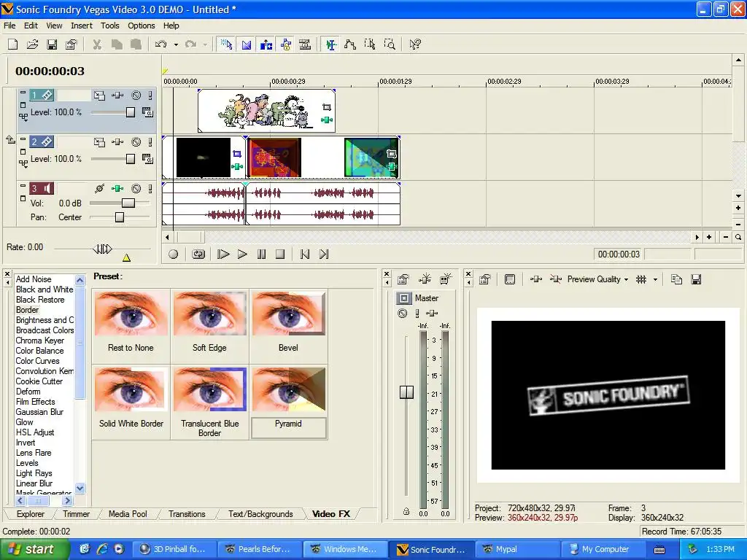Switch to the Text/Backgrounds tab
The image size is (747, 560).
260,514
